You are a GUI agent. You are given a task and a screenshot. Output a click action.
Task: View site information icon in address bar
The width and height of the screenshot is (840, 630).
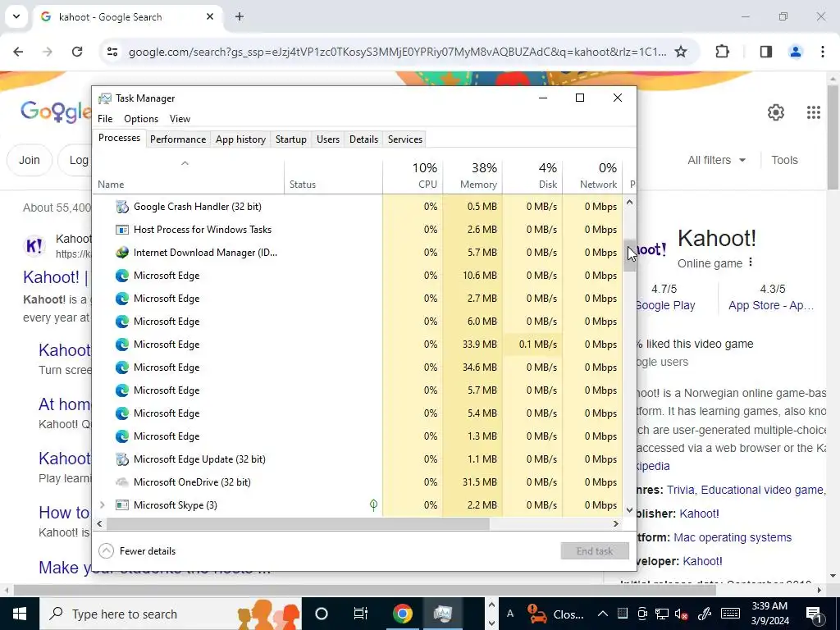[x=112, y=52]
